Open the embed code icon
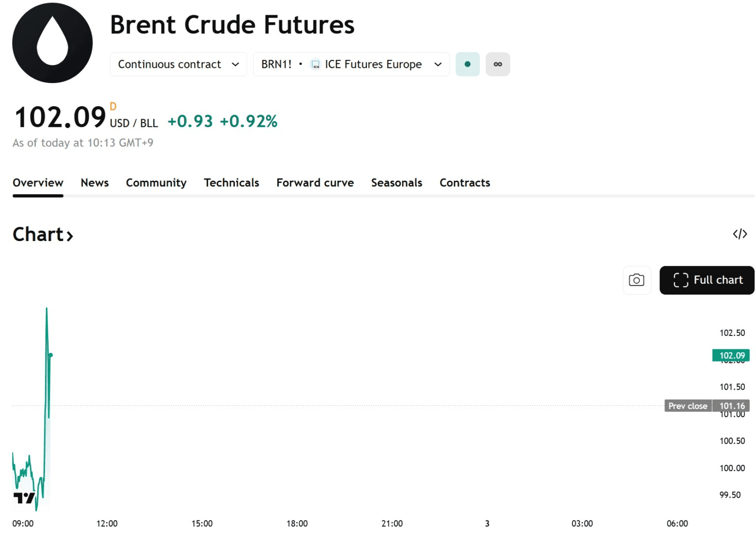The image size is (756, 547). 740,234
